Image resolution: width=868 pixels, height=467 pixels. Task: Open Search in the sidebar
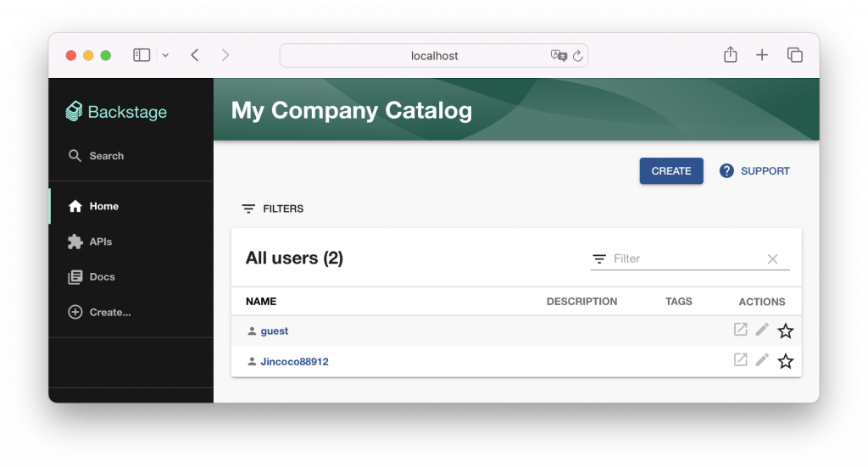(97, 156)
